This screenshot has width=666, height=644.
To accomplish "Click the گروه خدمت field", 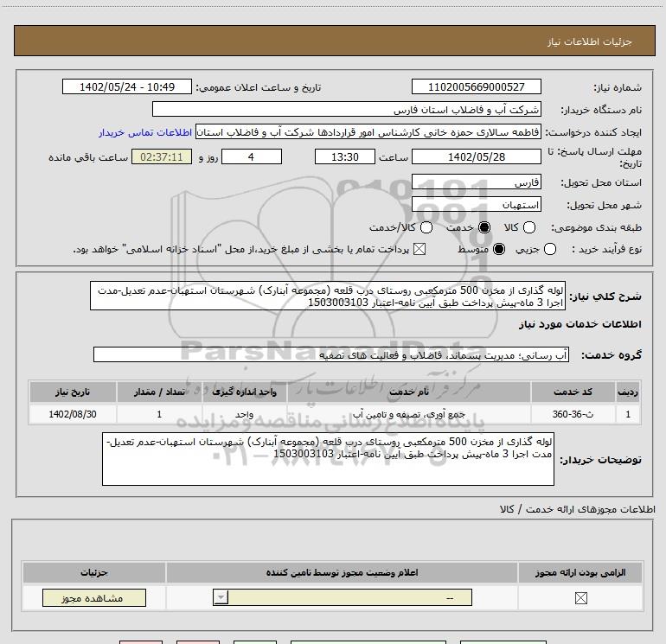I will 331,354.
